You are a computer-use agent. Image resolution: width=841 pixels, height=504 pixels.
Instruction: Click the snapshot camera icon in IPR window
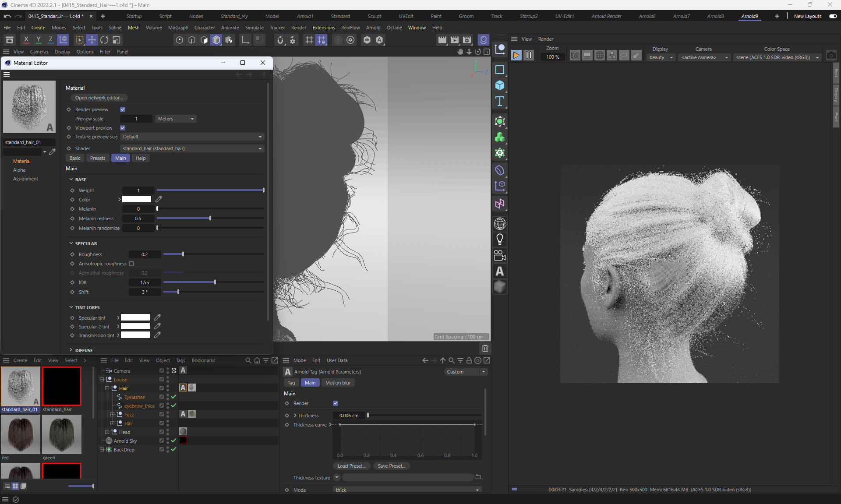click(x=831, y=56)
